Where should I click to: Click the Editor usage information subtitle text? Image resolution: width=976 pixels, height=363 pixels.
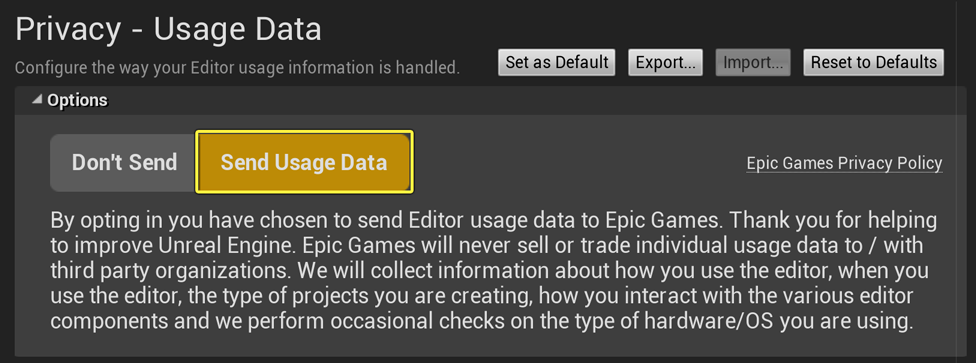click(237, 67)
